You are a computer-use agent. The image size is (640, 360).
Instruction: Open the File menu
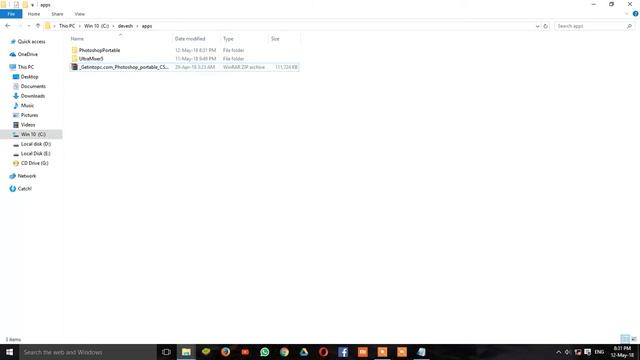(x=11, y=14)
